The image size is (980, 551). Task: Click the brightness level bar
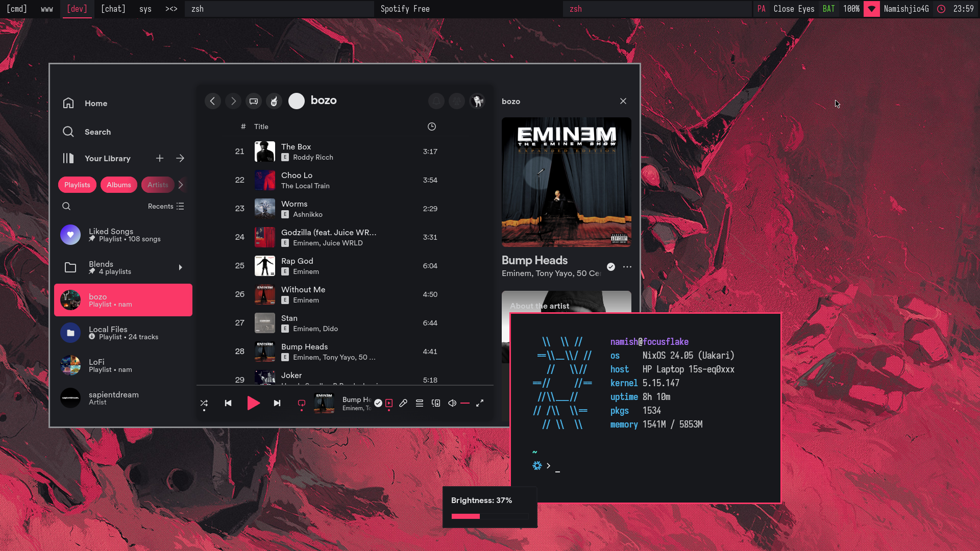(x=489, y=516)
